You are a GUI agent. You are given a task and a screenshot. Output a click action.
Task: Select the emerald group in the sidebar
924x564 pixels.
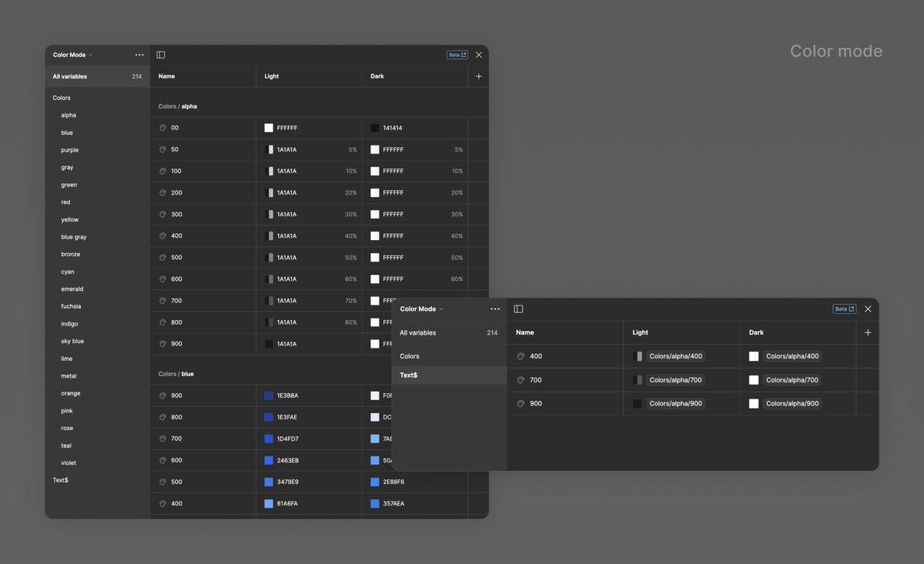click(72, 289)
